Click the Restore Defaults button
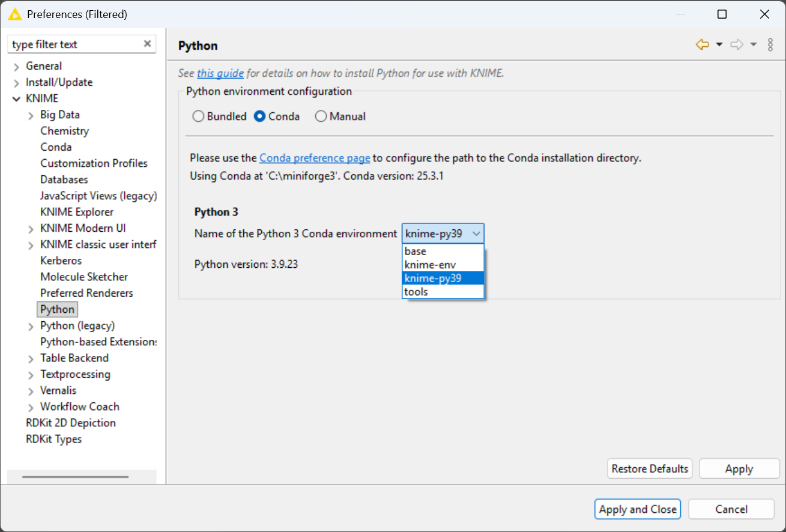Screen dimensions: 786x532 pos(649,468)
